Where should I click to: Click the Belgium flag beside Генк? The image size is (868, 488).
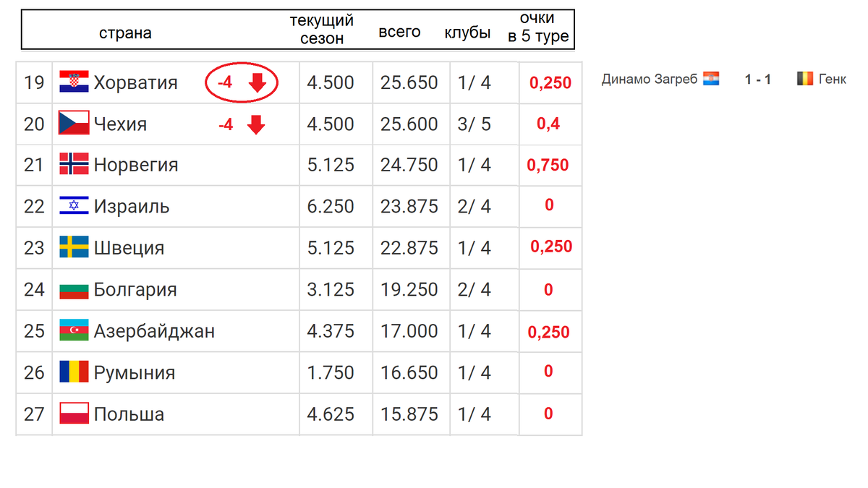pos(805,79)
